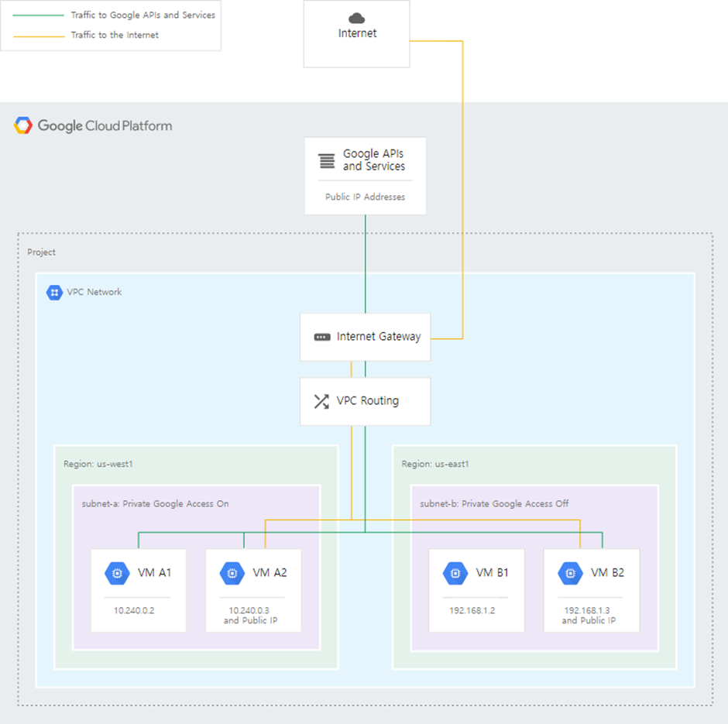Click the VM A1 compute engine icon

tap(118, 573)
